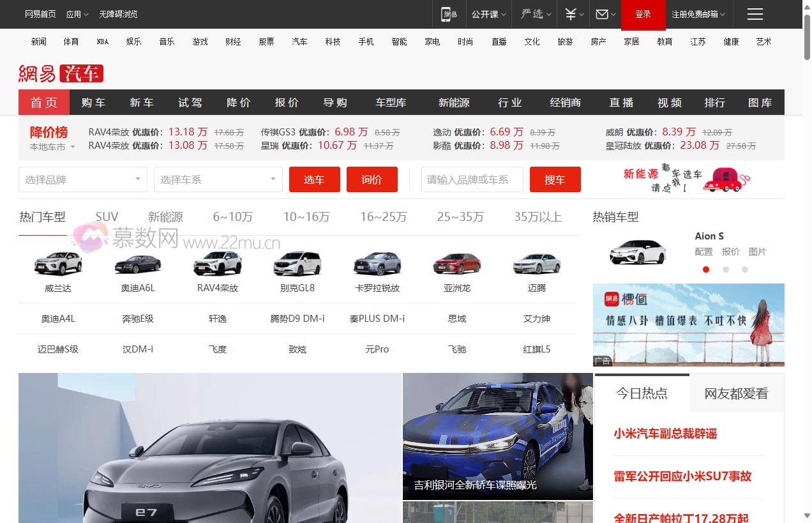This screenshot has height=523, width=812.
Task: Switch to the 网友都爱看 tab
Action: tap(737, 393)
